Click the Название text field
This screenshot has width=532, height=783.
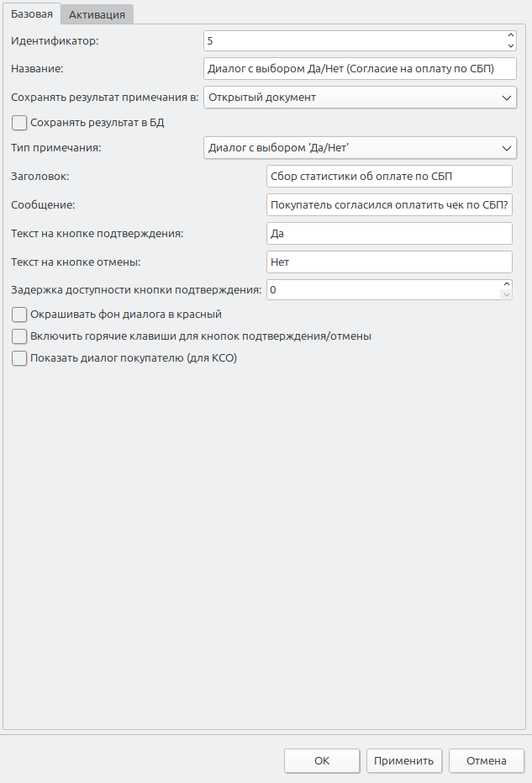tap(360, 69)
